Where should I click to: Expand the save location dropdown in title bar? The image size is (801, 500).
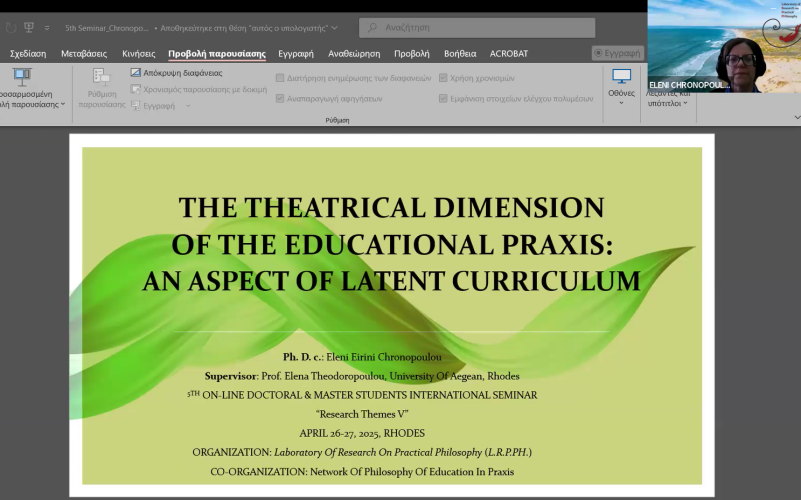(335, 28)
